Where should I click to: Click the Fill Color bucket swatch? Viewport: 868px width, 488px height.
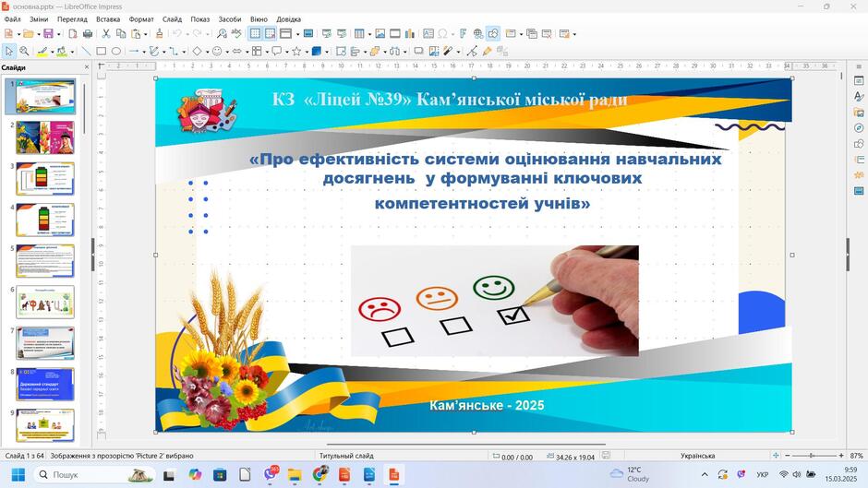62,51
